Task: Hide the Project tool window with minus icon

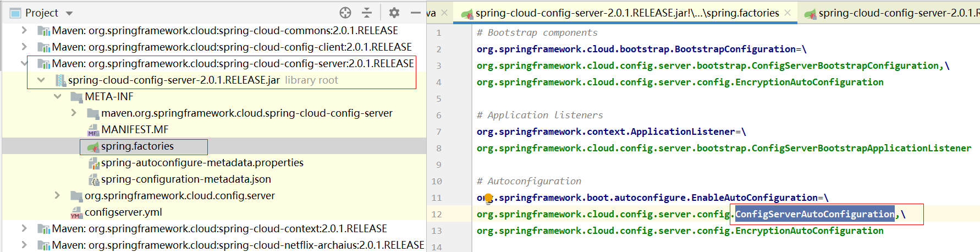Action: tap(416, 13)
